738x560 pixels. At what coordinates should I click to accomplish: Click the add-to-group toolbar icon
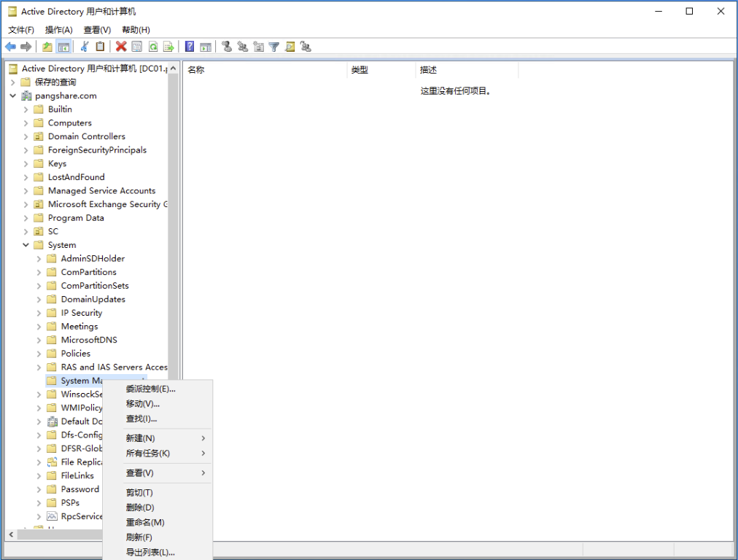(x=306, y=47)
